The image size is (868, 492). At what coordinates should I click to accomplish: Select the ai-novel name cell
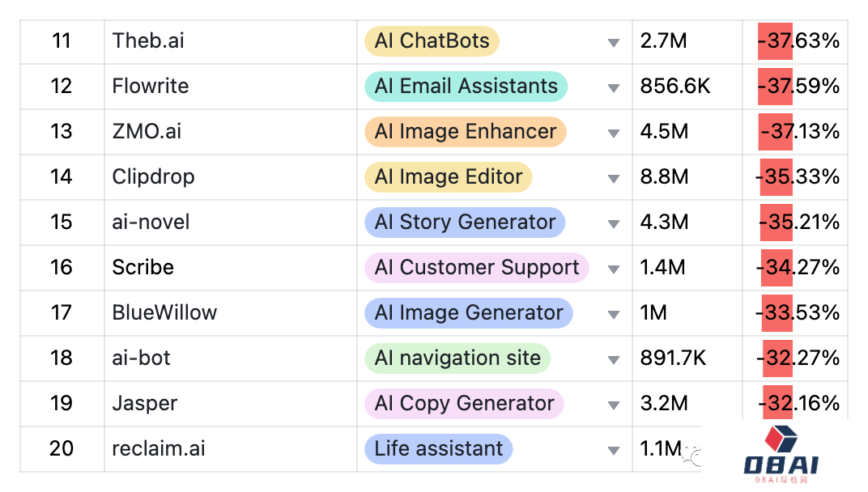231,223
